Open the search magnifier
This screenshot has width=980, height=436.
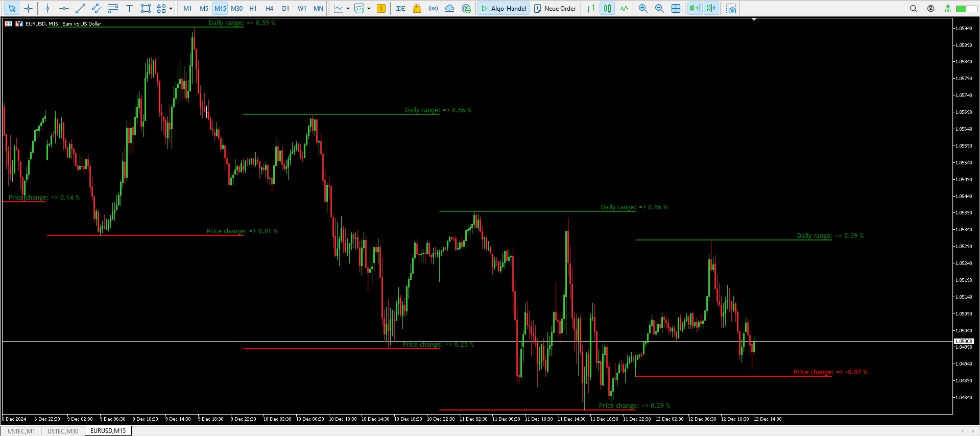[x=913, y=8]
